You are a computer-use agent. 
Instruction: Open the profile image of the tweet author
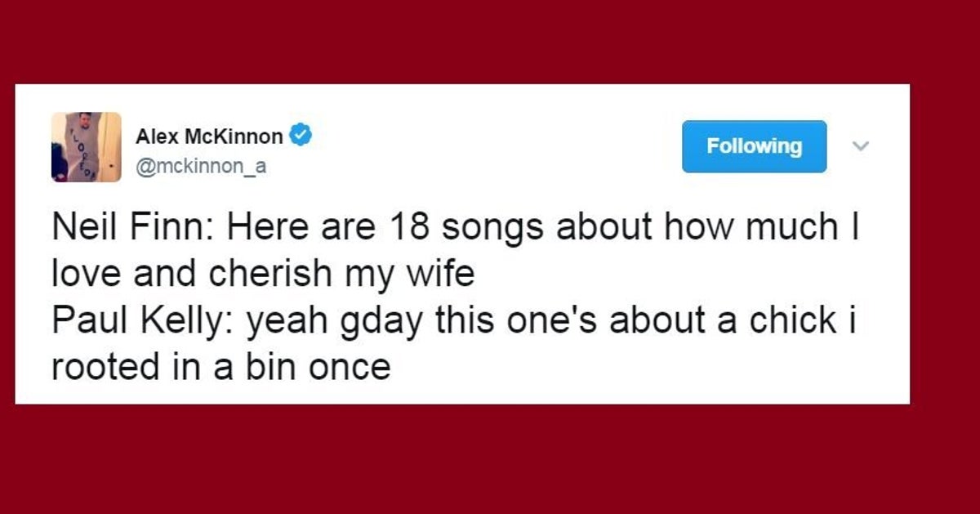click(84, 146)
